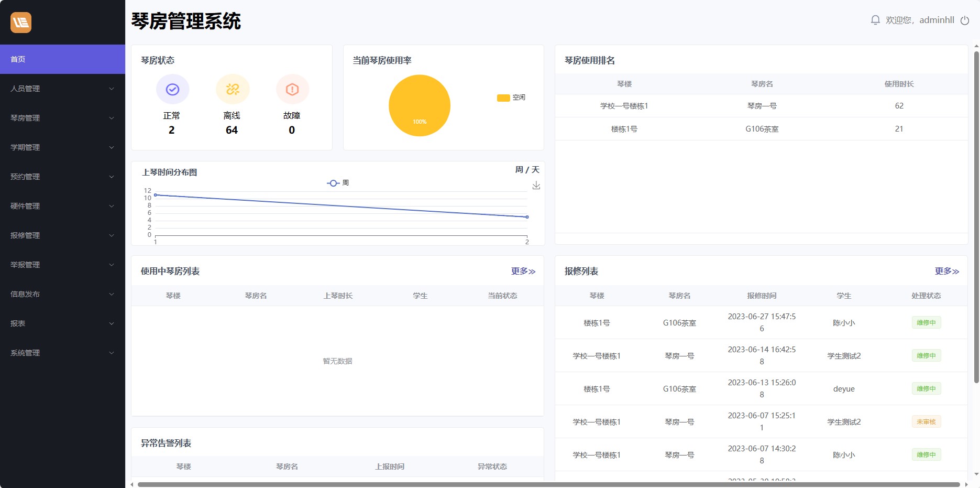Screen dimensions: 980x488
Task: Click 异常状态 column header
Action: (x=492, y=467)
